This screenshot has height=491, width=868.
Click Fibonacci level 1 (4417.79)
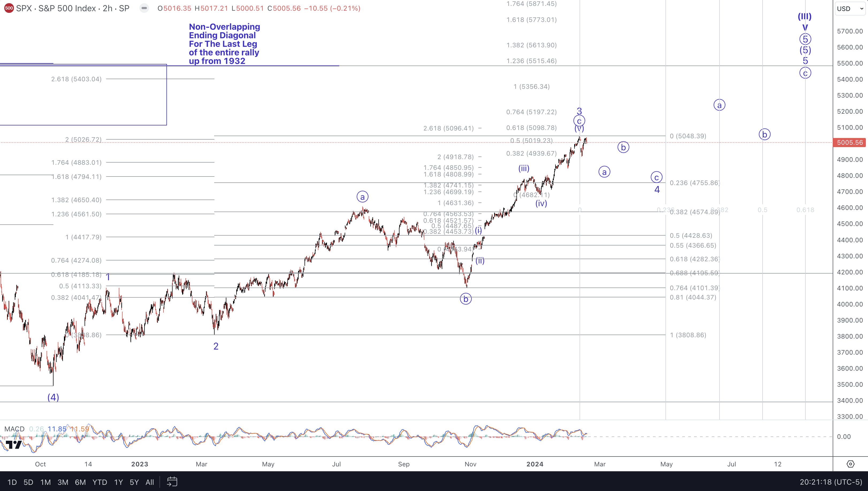(x=83, y=237)
